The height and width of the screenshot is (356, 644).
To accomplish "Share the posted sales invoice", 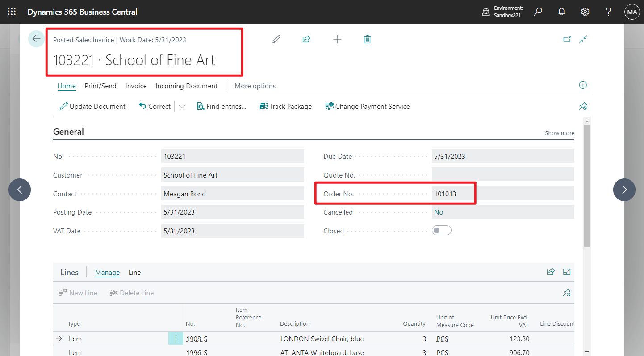I will (306, 39).
